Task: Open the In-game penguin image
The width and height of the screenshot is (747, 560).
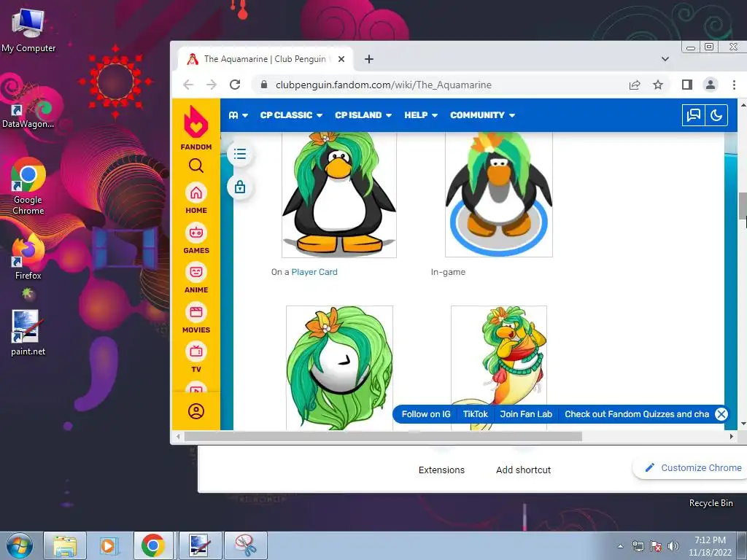Action: click(499, 195)
